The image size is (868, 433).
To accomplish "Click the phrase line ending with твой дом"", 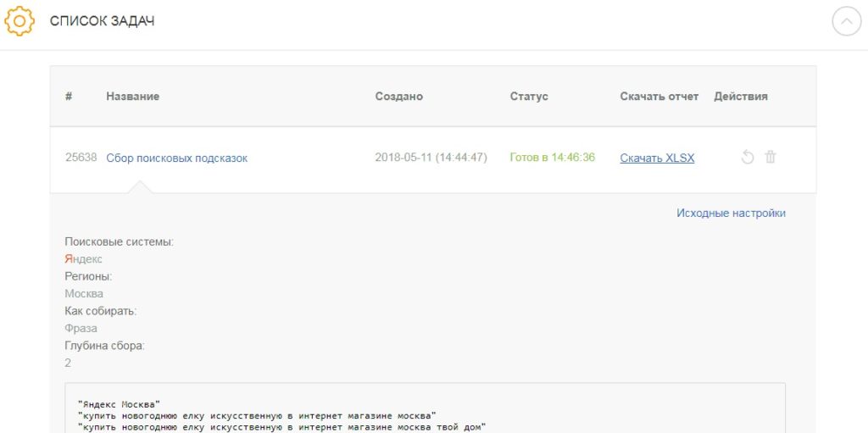I will [x=281, y=427].
